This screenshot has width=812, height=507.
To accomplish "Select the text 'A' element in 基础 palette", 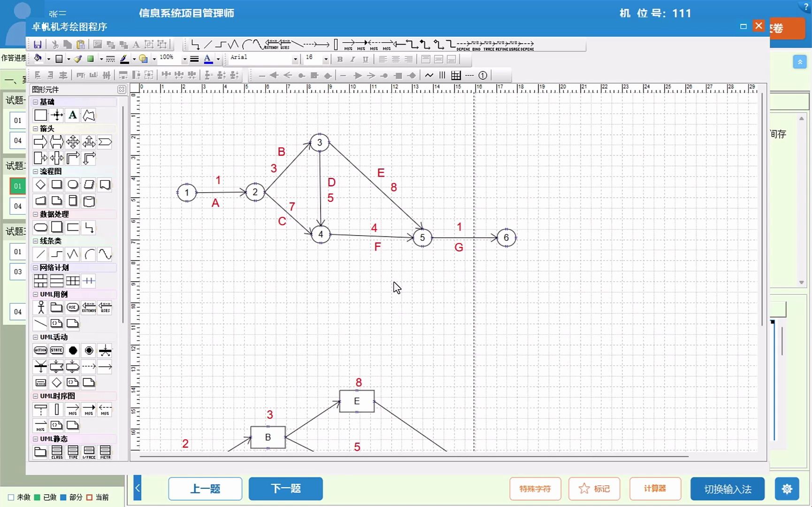I will coord(72,115).
